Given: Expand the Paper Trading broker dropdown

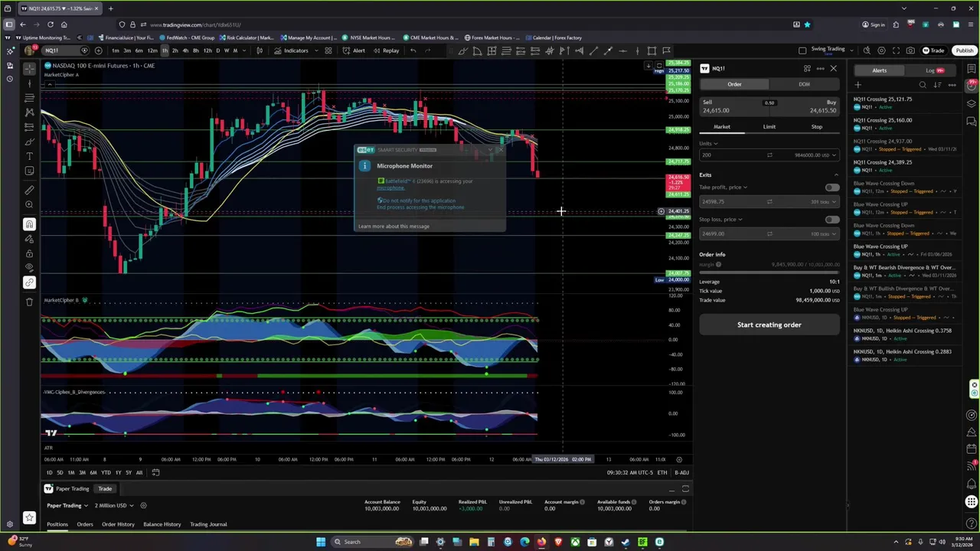Looking at the screenshot, I should tap(67, 505).
